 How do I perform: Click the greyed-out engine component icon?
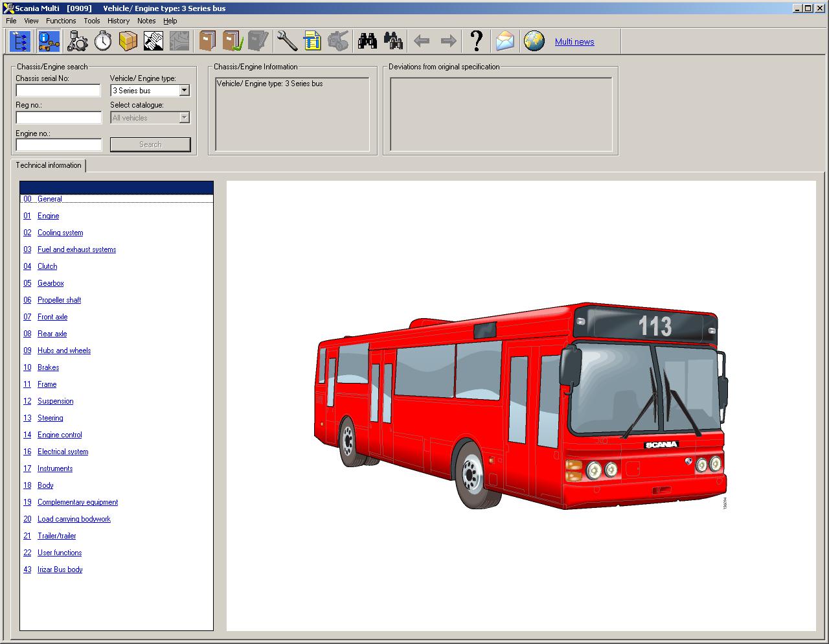point(338,41)
